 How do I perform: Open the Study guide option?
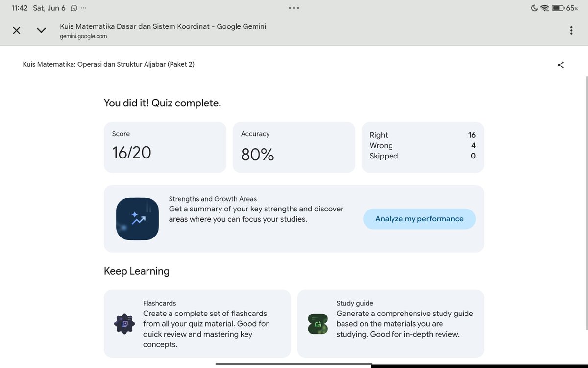[x=391, y=324]
